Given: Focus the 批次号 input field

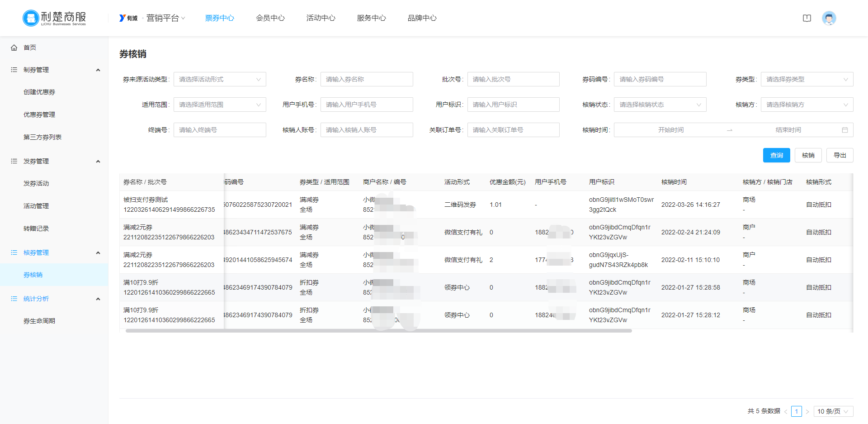Looking at the screenshot, I should pyautogui.click(x=514, y=79).
